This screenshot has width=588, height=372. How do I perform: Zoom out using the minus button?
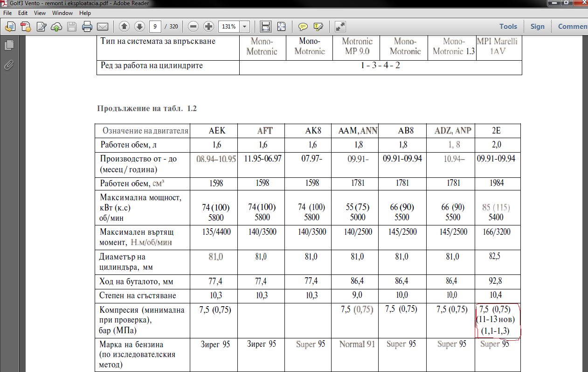click(194, 27)
